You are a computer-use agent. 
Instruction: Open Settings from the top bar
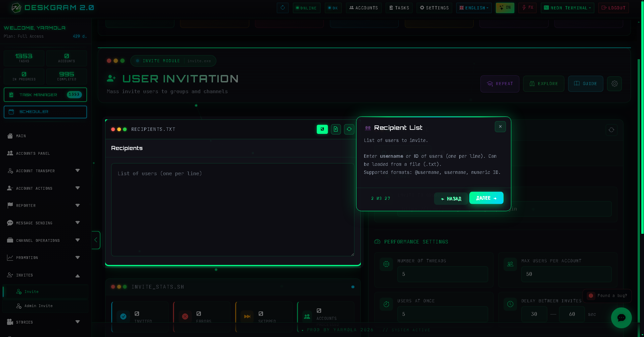click(434, 8)
